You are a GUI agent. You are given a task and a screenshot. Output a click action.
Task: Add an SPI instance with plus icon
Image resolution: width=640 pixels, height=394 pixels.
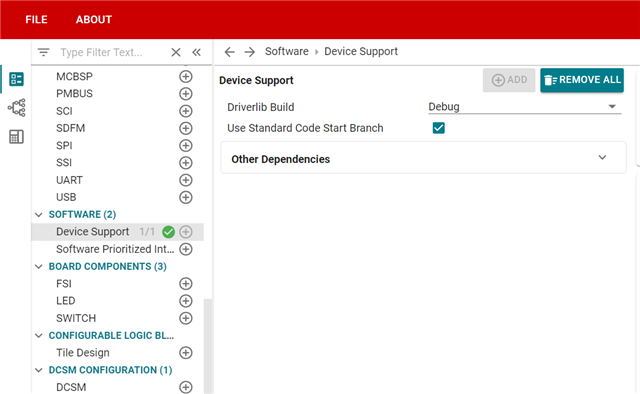click(186, 145)
